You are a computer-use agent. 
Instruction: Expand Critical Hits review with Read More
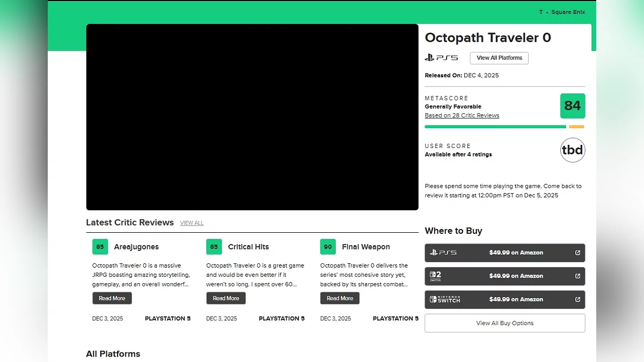(226, 298)
